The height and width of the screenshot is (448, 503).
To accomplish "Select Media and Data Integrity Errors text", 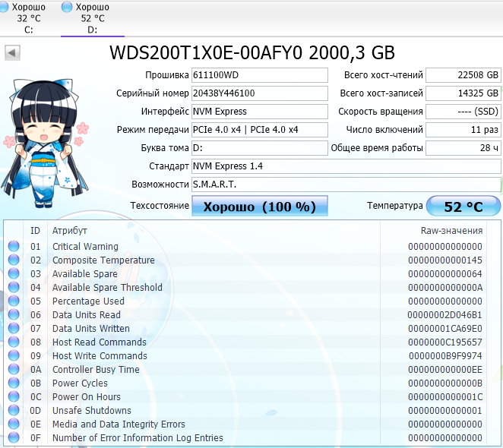I will (x=119, y=424).
